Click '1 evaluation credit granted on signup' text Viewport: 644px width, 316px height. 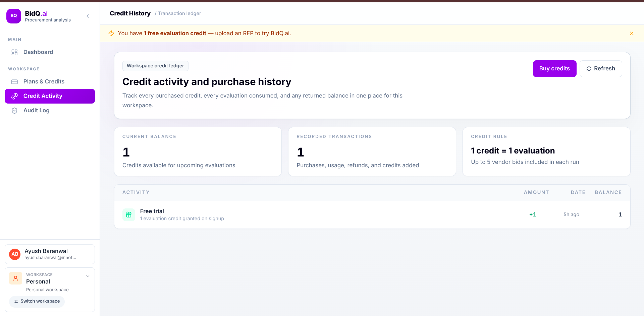tap(182, 218)
